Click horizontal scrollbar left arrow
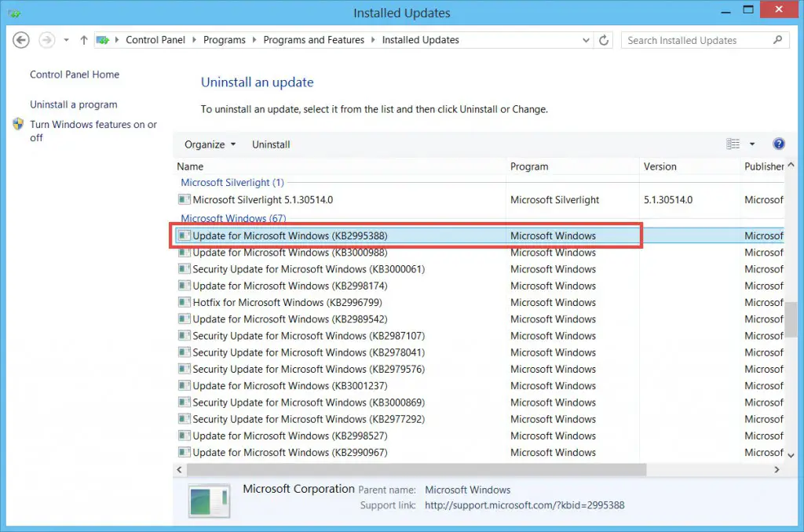The height and width of the screenshot is (532, 804). (180, 469)
